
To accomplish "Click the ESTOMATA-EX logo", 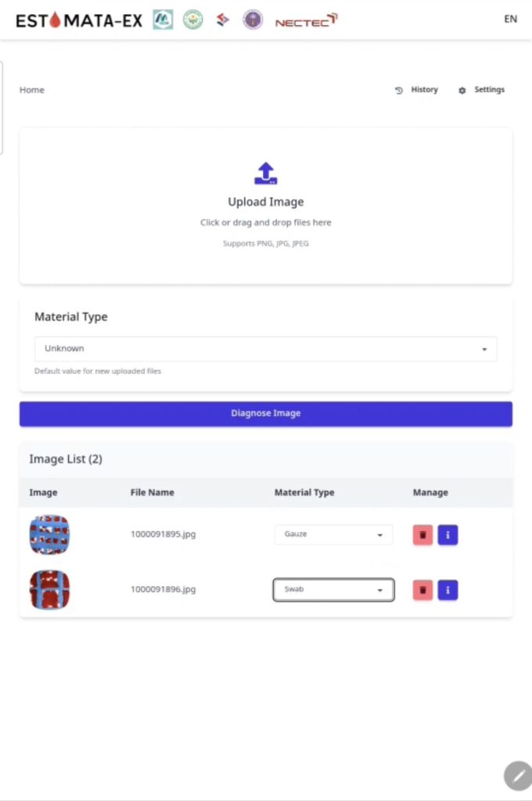I will click(x=79, y=21).
